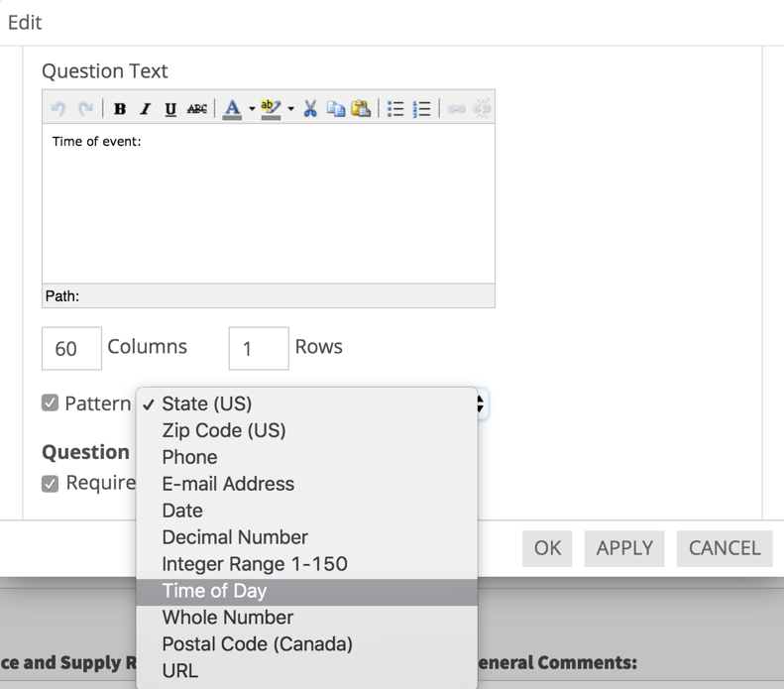784x689 pixels.
Task: Click the underline formatting icon
Action: pyautogui.click(x=170, y=109)
